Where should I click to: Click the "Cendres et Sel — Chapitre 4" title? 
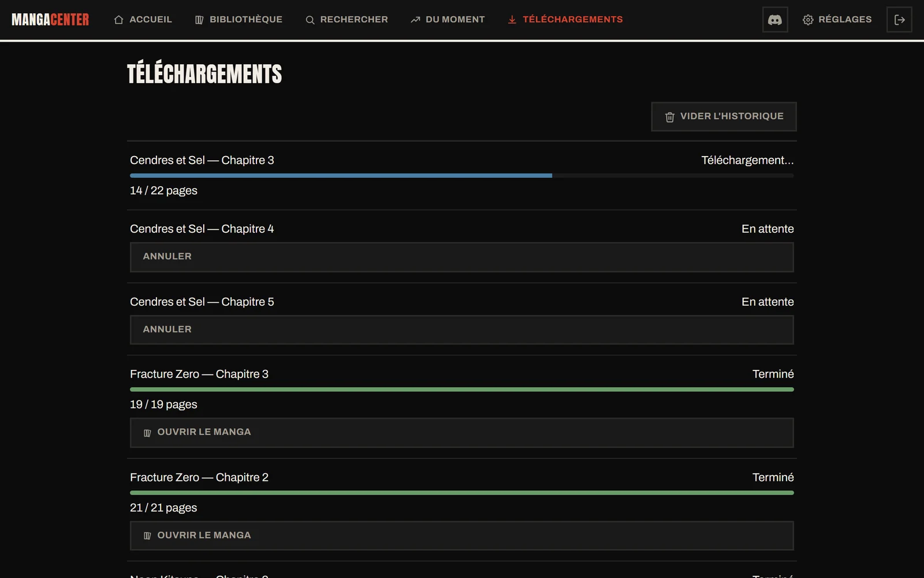click(202, 229)
